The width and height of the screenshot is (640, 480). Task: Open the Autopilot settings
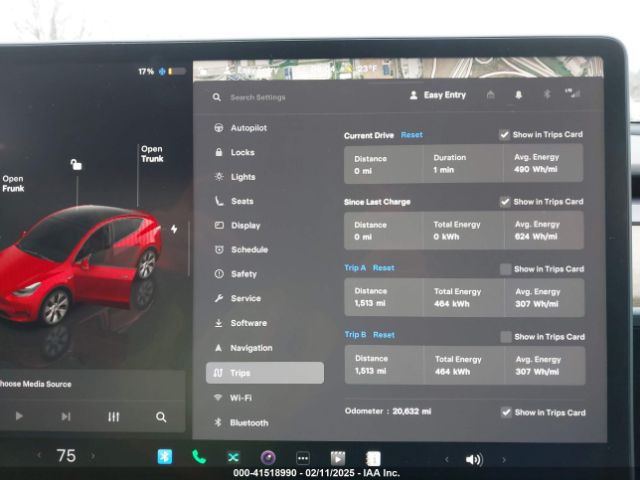coord(241,128)
